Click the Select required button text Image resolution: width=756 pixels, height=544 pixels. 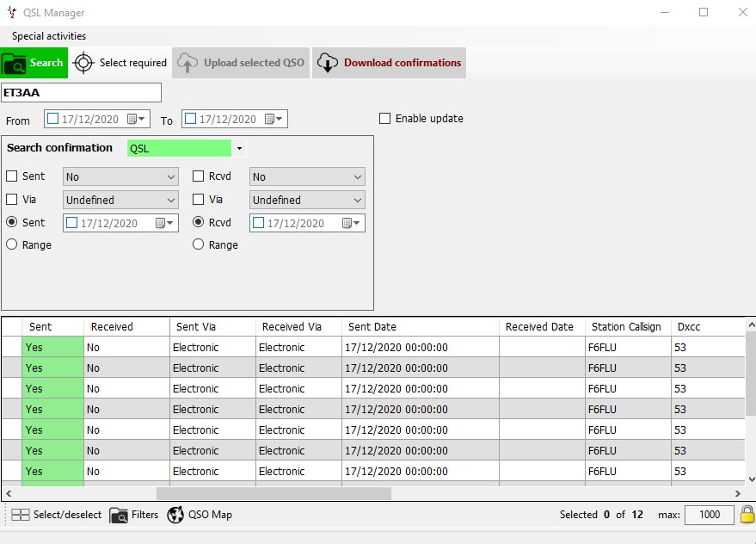tap(133, 63)
